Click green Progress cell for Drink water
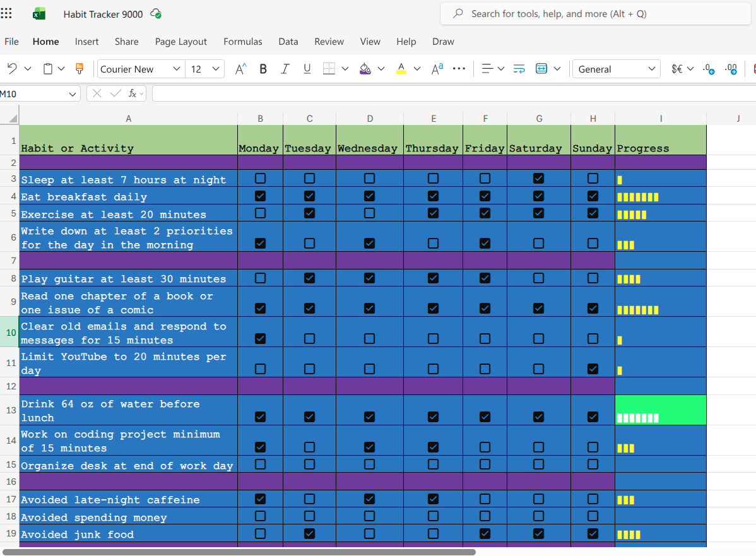Viewport: 756px width, 556px height. [661, 410]
